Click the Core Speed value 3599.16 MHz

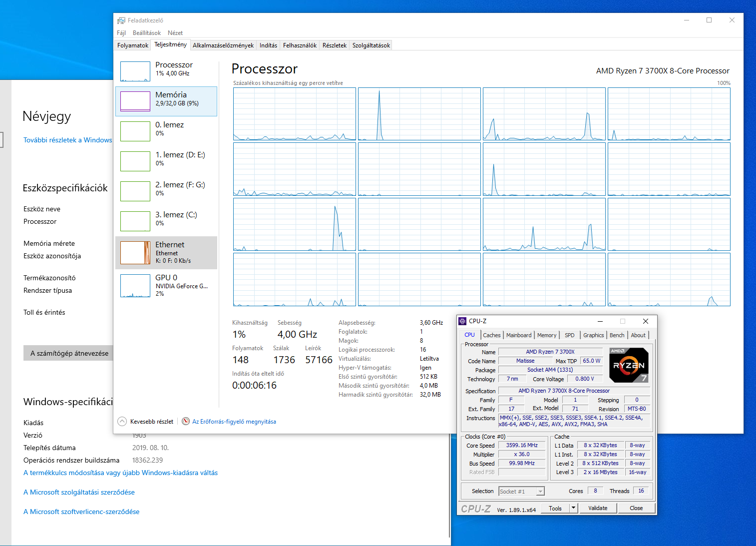coord(522,445)
